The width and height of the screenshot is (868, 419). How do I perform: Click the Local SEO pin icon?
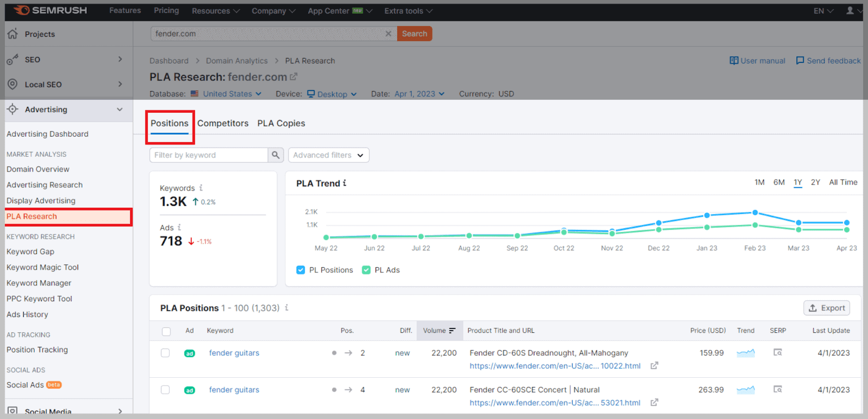coord(12,84)
